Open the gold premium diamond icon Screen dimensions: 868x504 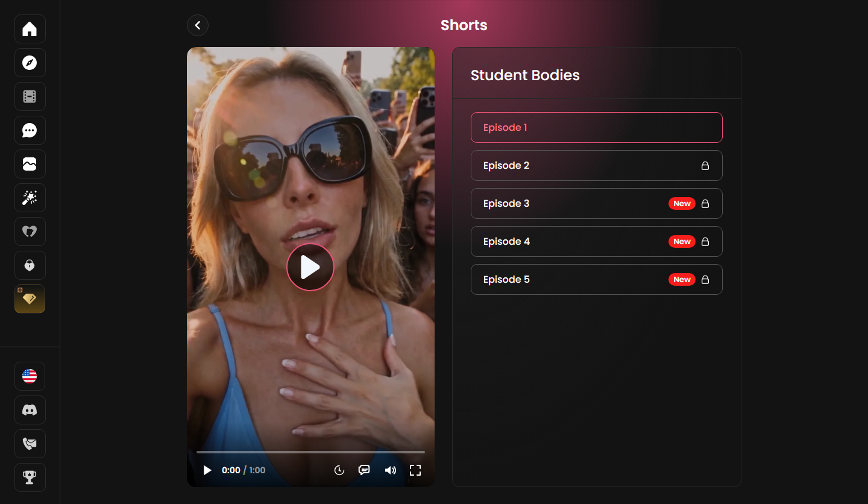coord(30,299)
